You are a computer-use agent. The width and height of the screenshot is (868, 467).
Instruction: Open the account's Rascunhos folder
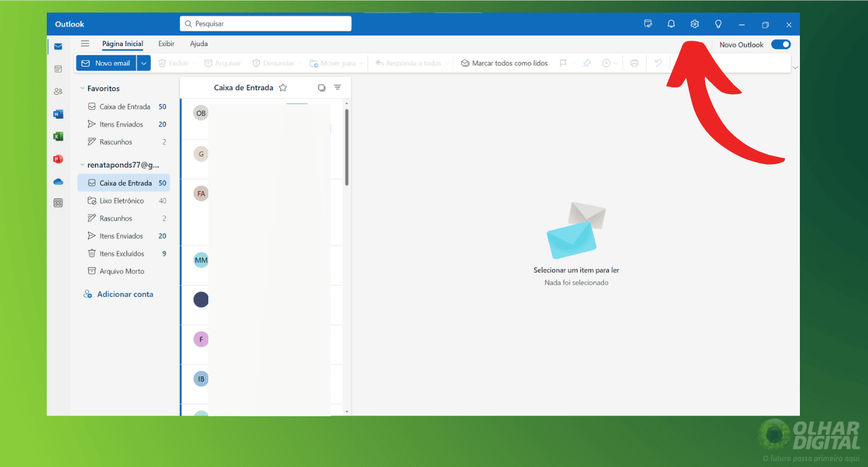pos(124,218)
